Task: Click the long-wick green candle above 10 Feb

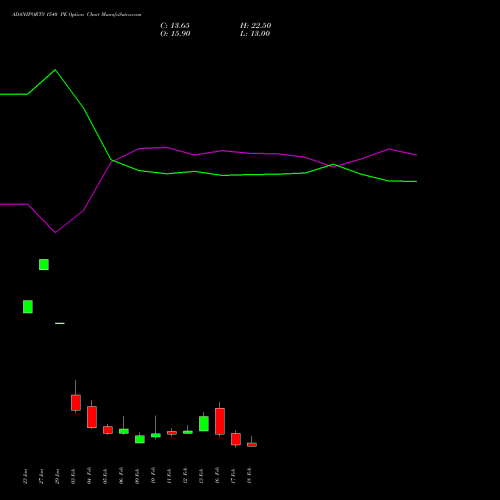Action: tap(156, 435)
